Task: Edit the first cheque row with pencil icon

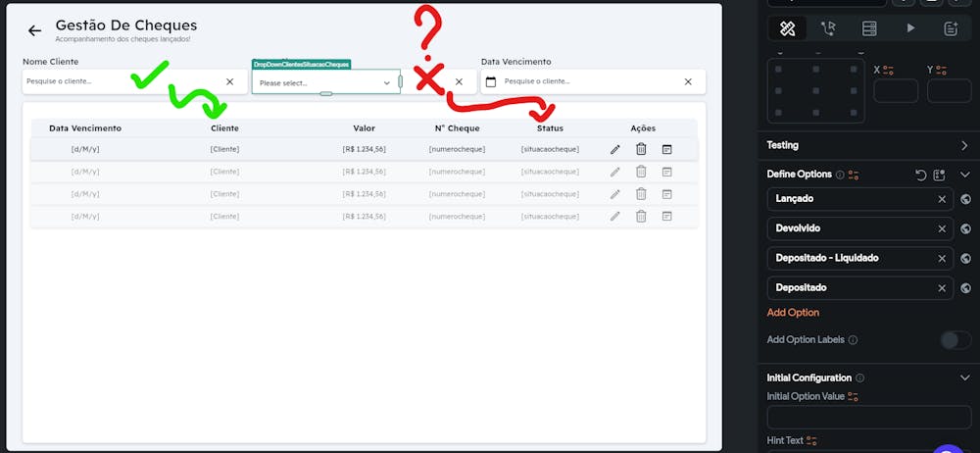Action: pos(615,150)
